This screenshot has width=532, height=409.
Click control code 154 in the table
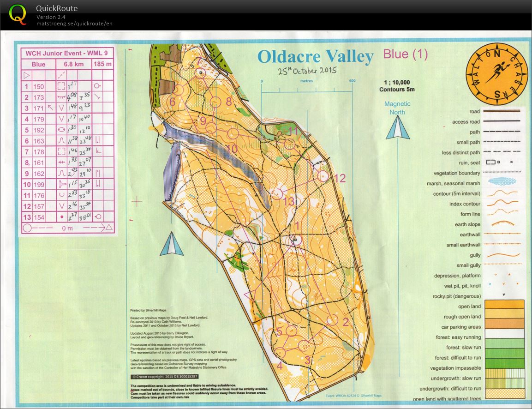coord(38,217)
